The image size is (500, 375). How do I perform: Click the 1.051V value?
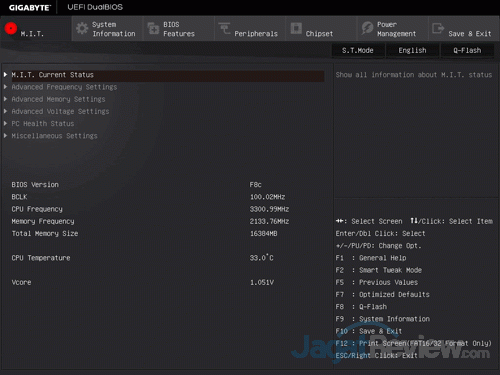coord(262,282)
